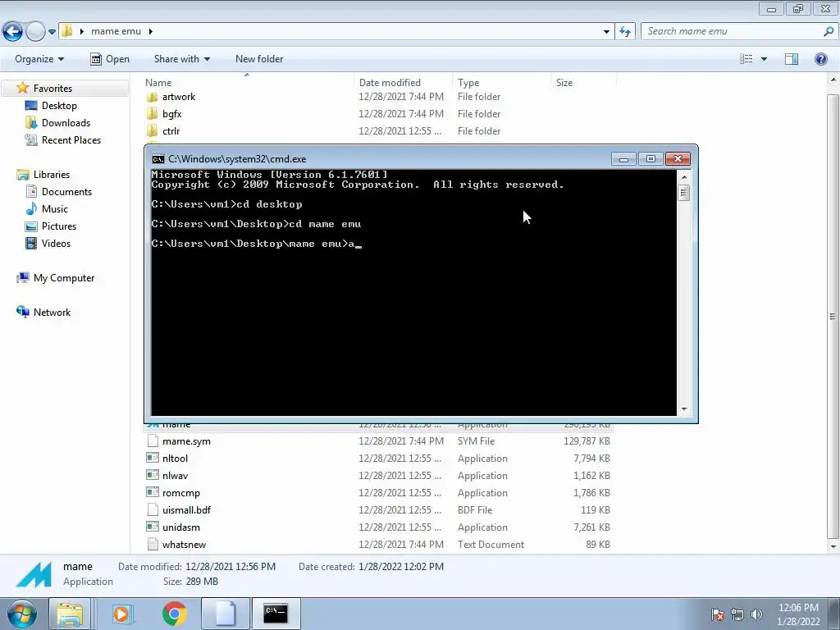The image size is (840, 630).
Task: Click the cmd window scrollbar thumb
Action: [683, 192]
